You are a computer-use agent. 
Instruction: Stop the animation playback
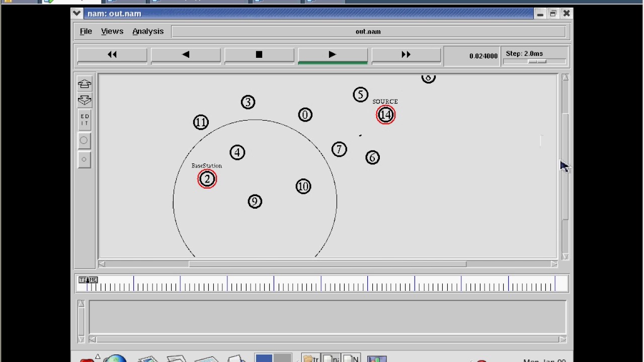point(259,55)
